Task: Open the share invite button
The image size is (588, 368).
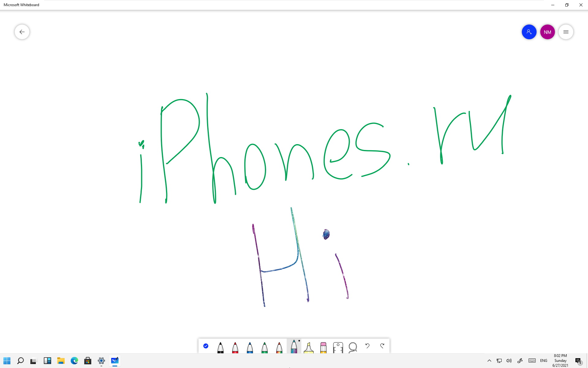Action: tap(529, 32)
